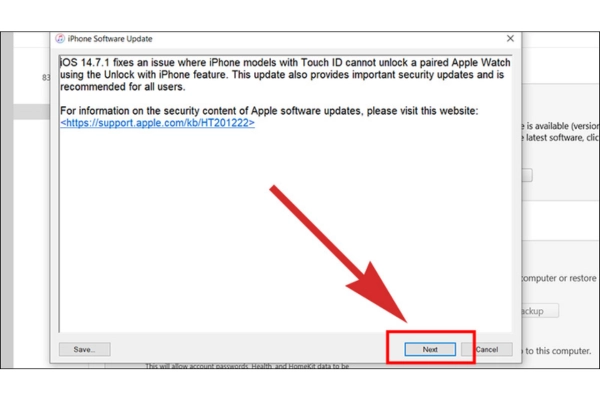Click the hidden button below latest software text
Screen dimensions: 600x400
[x=527, y=175]
